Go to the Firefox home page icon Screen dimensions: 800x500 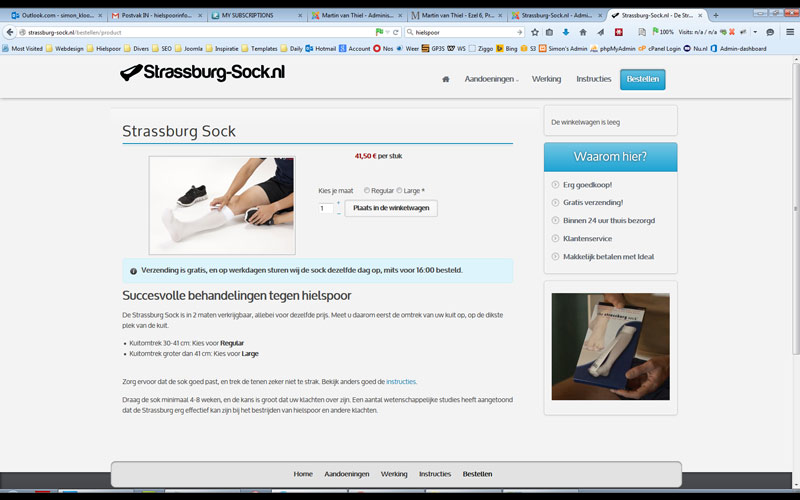click(x=583, y=32)
